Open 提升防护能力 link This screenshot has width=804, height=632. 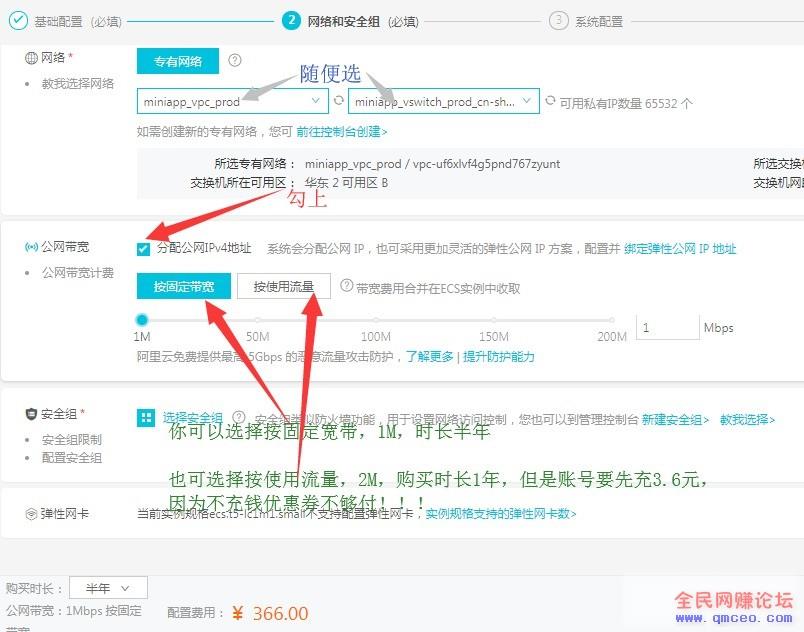(x=498, y=357)
